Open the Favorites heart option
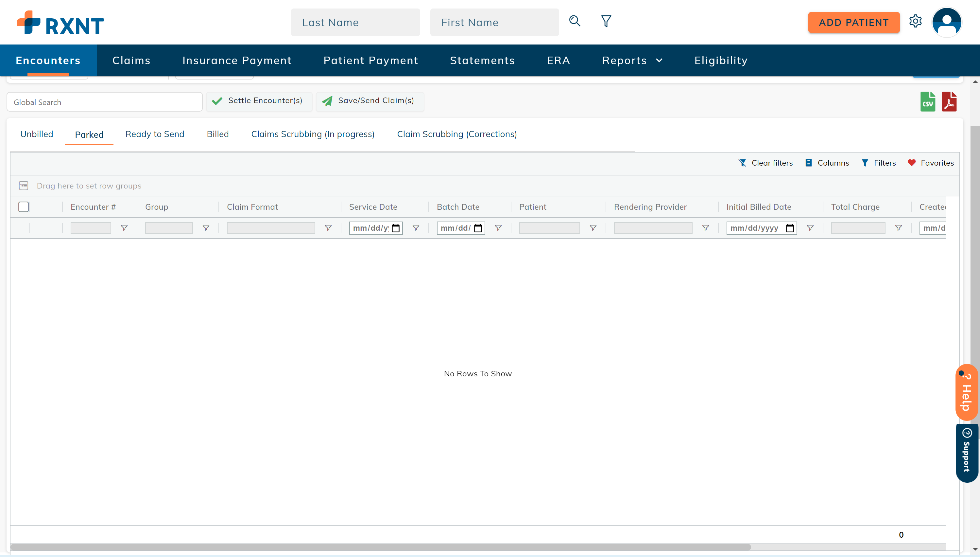 point(931,163)
